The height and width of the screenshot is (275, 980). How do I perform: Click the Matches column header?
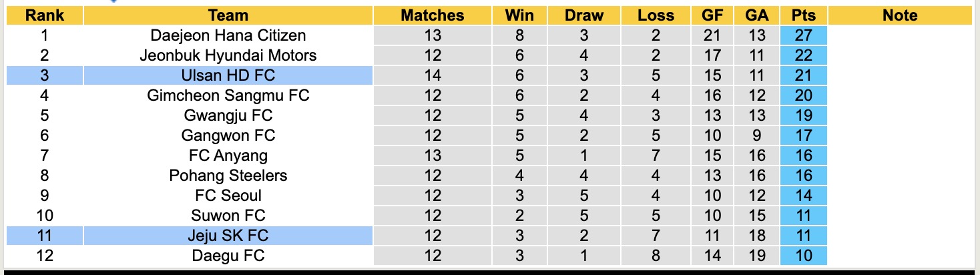tap(433, 15)
